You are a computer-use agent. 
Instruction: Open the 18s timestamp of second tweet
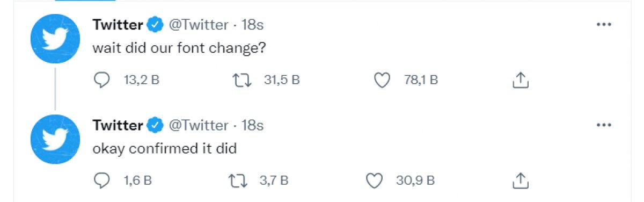point(252,125)
